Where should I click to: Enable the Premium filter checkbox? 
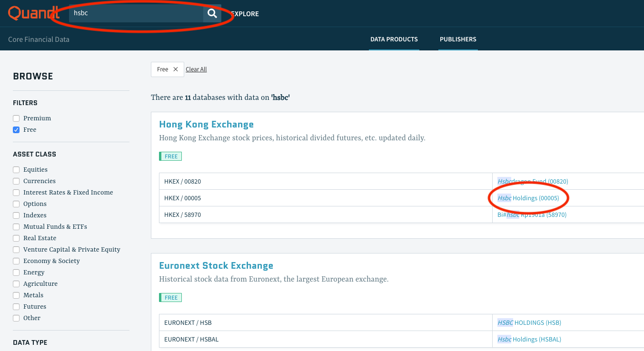click(16, 118)
